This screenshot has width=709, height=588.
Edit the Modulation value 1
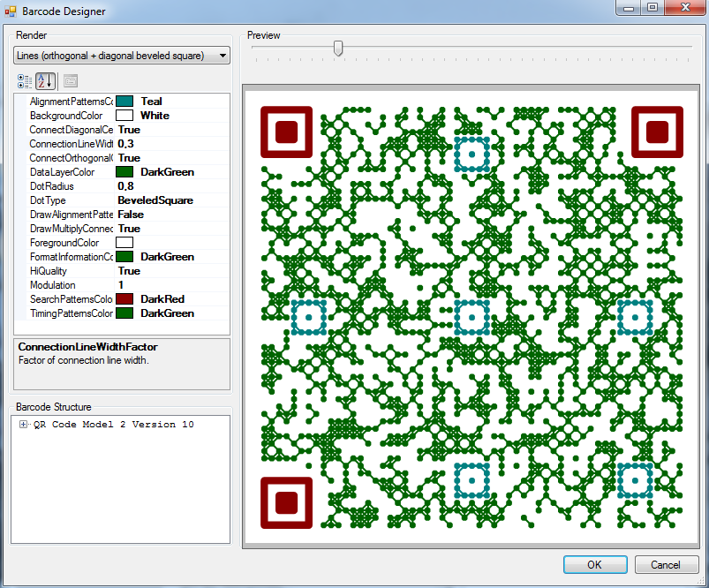(121, 285)
